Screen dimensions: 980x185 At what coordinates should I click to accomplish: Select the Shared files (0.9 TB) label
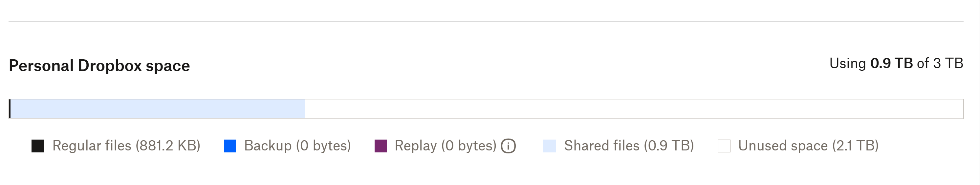pos(629,146)
